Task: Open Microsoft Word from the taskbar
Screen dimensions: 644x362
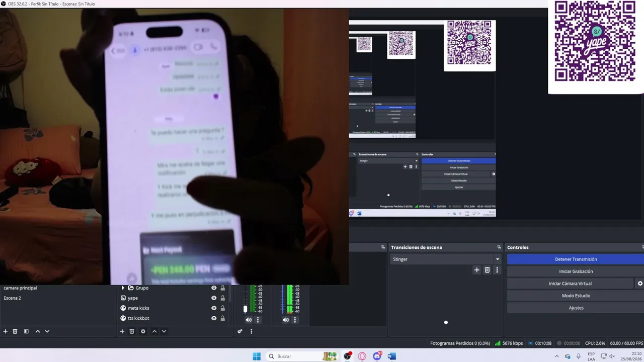Action: [392, 356]
